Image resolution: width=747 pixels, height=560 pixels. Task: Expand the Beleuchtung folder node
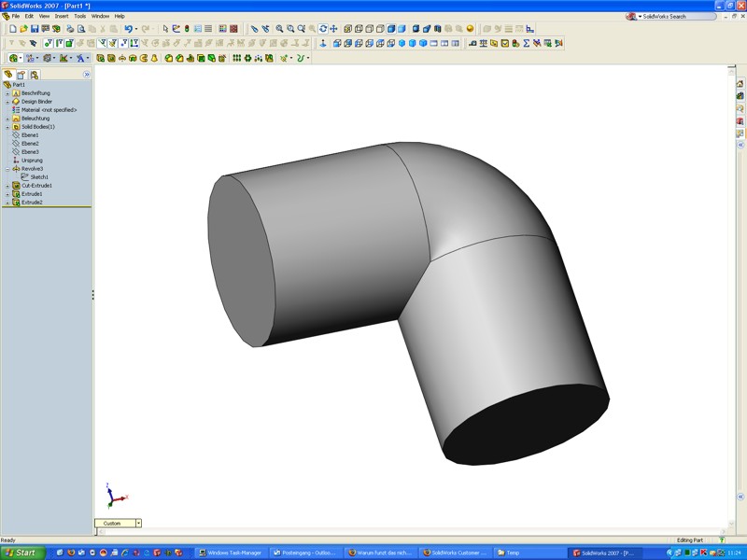(x=7, y=119)
